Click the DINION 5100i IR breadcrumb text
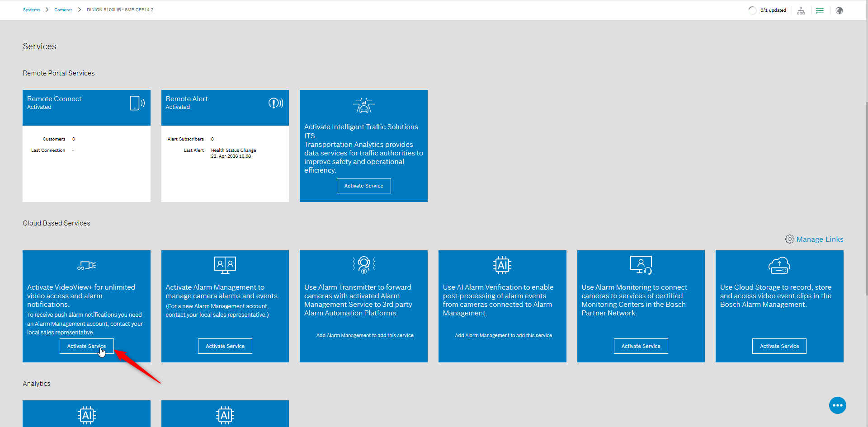 [120, 10]
